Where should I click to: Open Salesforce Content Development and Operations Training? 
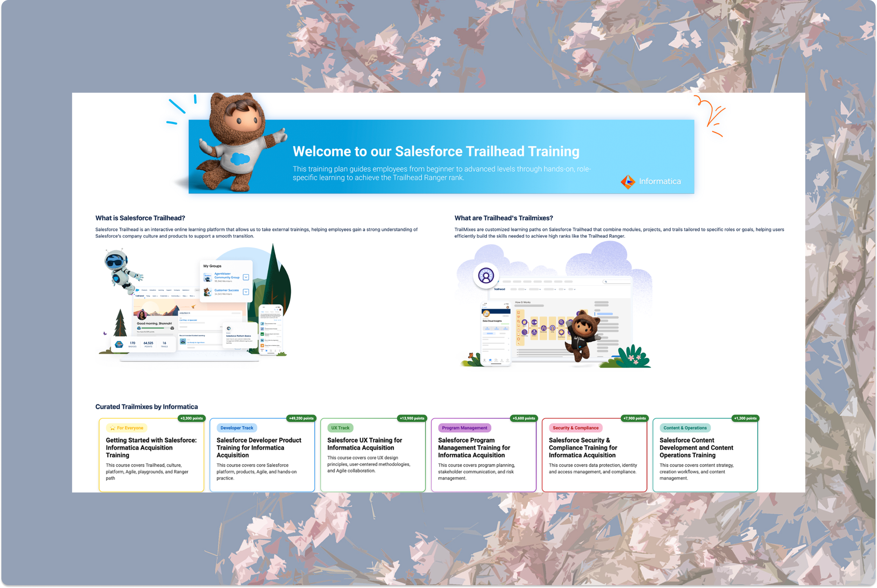705,455
